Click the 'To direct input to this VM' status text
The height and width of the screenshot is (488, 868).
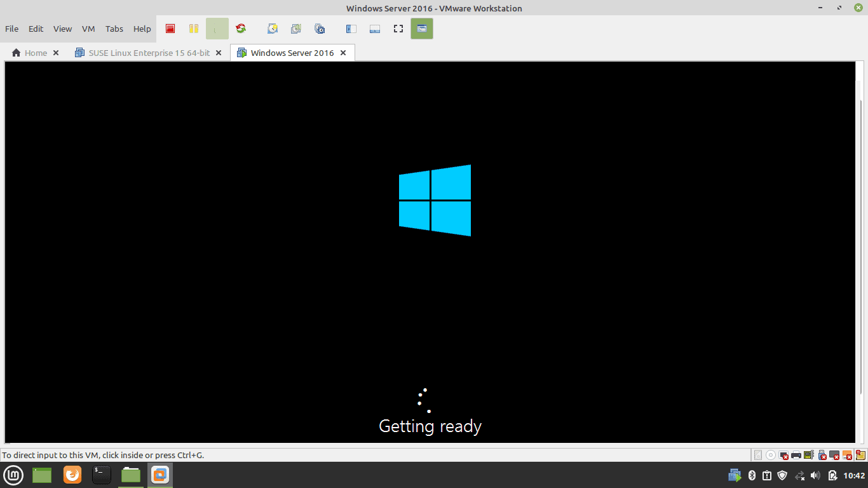pos(103,455)
